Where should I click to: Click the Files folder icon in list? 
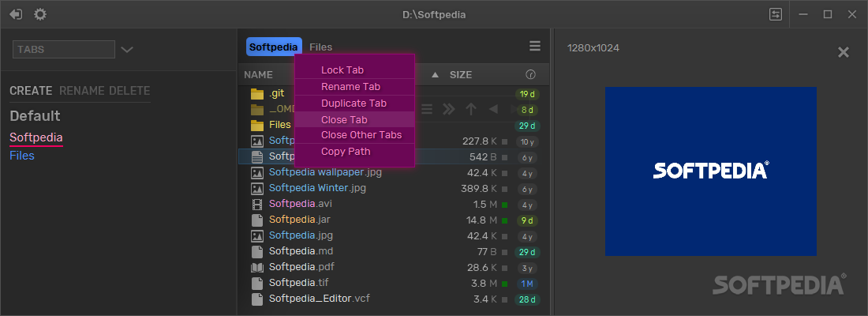257,125
